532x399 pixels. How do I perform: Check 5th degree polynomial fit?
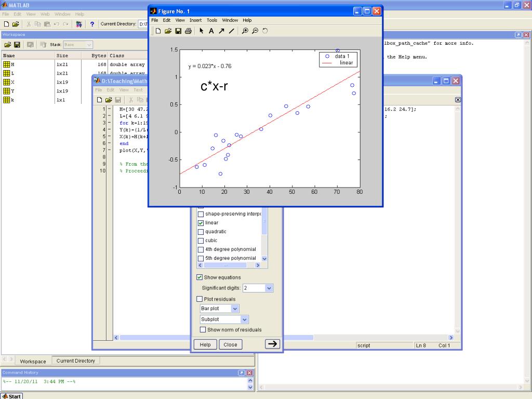pos(201,258)
